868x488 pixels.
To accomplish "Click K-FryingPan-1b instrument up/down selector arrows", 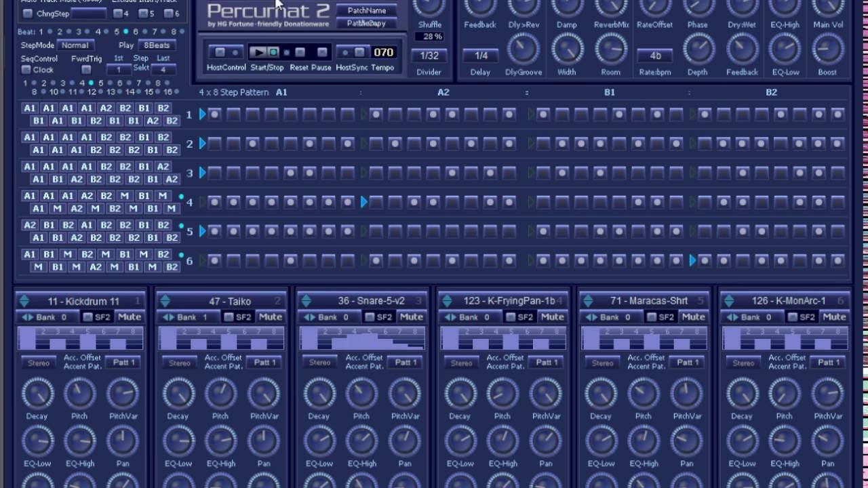I will (x=447, y=301).
